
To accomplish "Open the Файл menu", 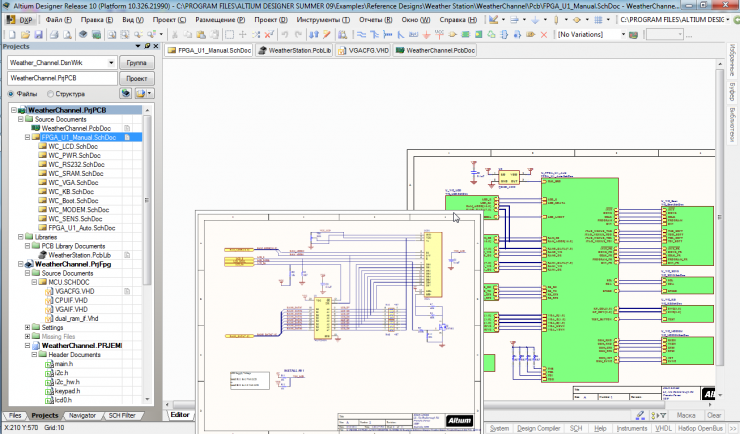I will (x=59, y=20).
